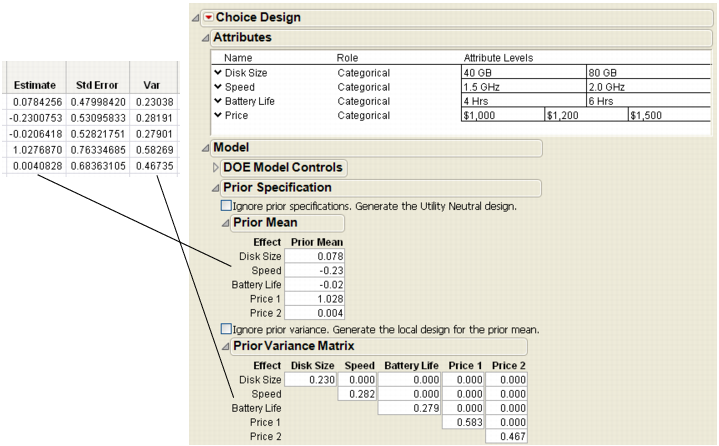Click the Price attribute arrow icon
Image resolution: width=719 pixels, height=446 pixels.
[217, 115]
